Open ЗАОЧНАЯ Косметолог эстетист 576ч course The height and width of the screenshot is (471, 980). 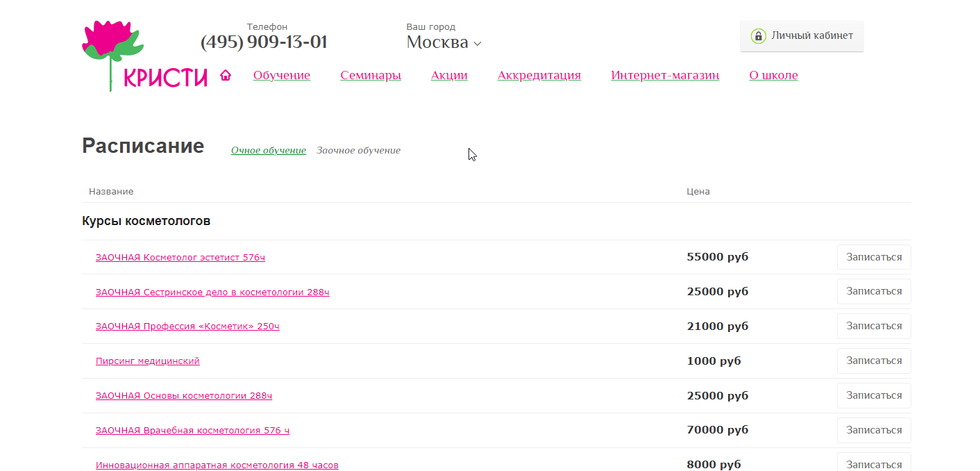click(x=180, y=258)
